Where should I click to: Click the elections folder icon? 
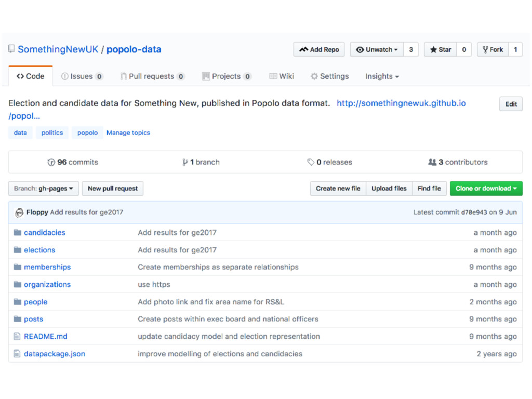pyautogui.click(x=18, y=250)
